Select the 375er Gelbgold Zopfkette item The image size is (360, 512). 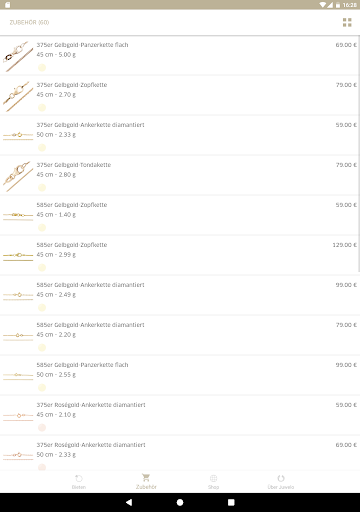pos(180,95)
